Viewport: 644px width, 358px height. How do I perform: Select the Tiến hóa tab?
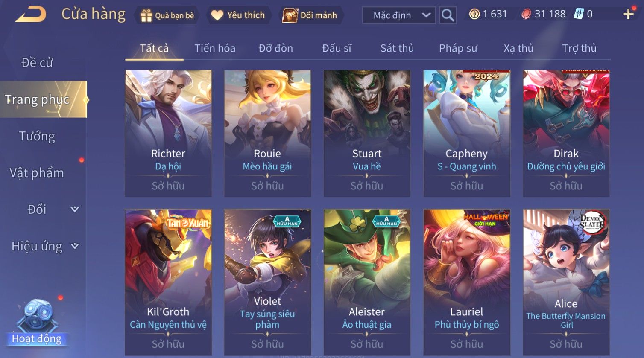pyautogui.click(x=215, y=48)
